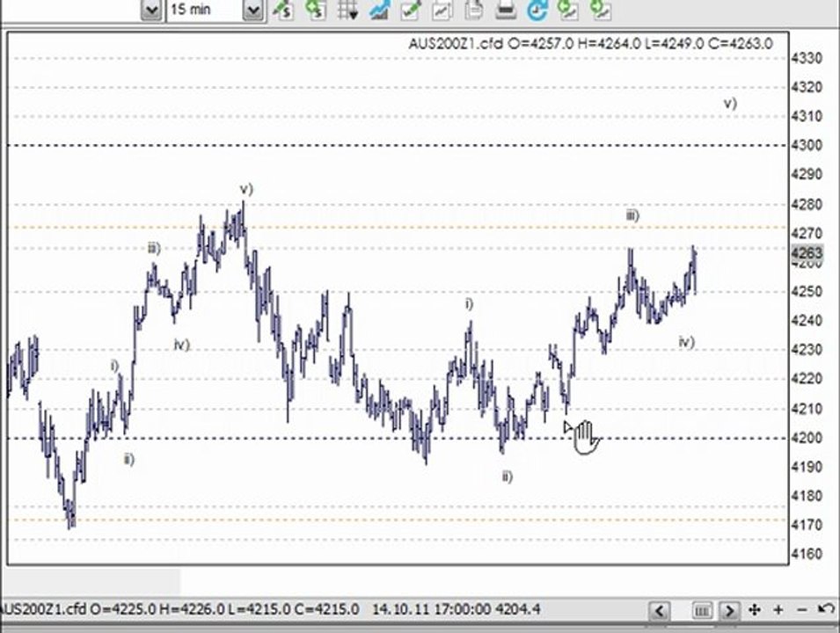Click the 4204.4 value in status bar

pyautogui.click(x=517, y=609)
